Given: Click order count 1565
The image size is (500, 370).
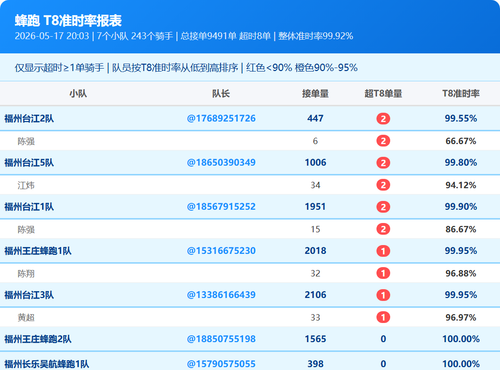Looking at the screenshot, I should click(x=315, y=339).
